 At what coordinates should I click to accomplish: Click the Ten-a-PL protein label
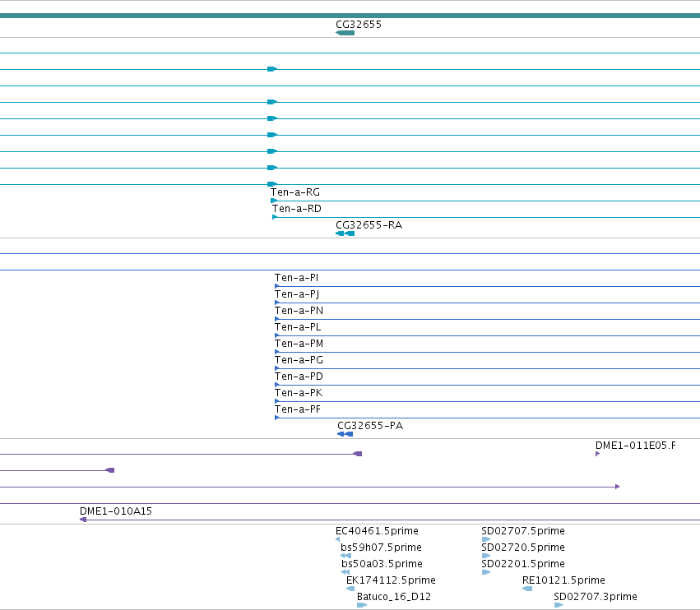coord(298,327)
